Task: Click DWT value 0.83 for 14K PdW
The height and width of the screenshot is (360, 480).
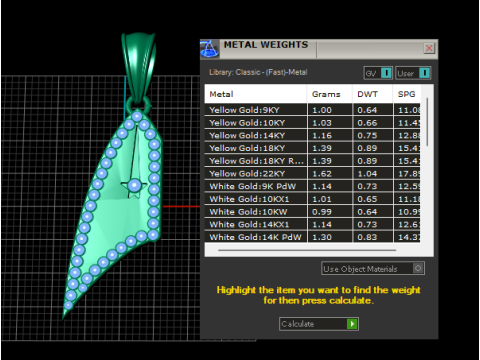Action: click(367, 237)
